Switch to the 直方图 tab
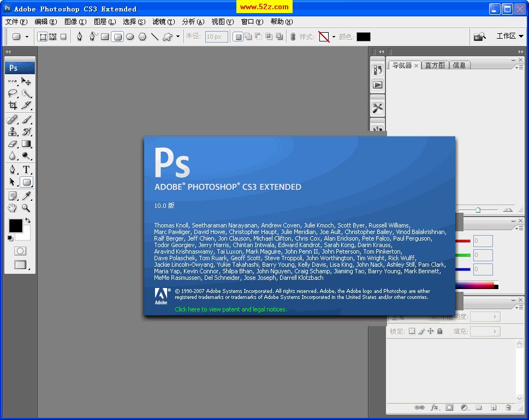The width and height of the screenshot is (529, 420). 435,65
